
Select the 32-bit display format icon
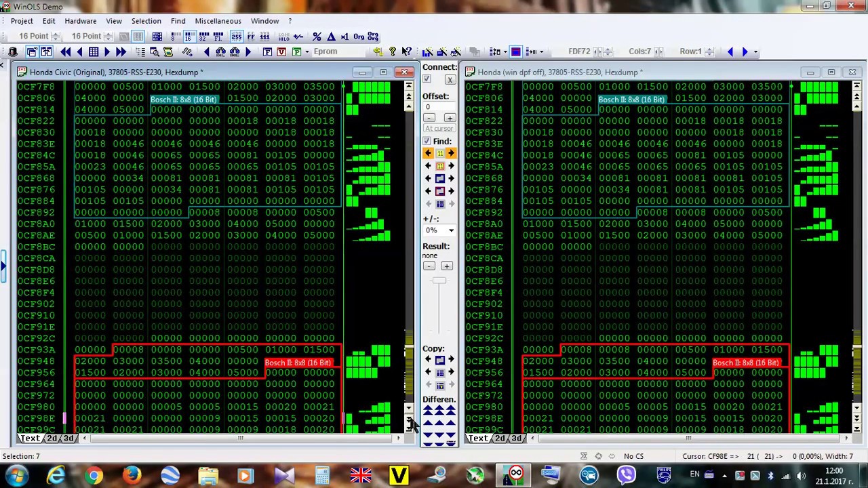point(203,37)
